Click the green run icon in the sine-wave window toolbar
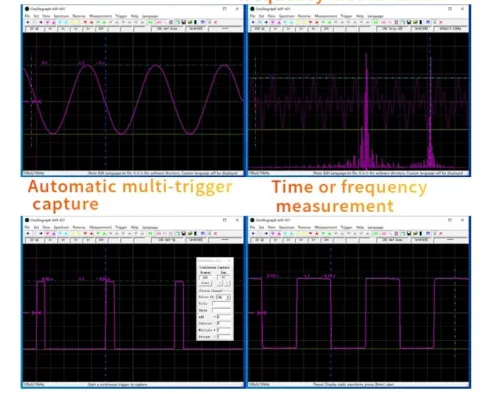500x394 pixels. click(150, 22)
